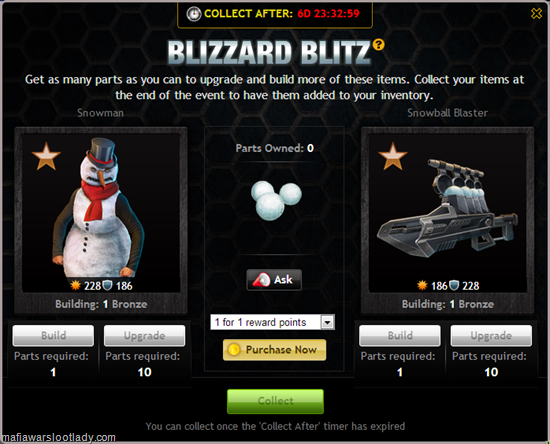
Task: Click the clock icon beside Collect After
Action: tap(193, 14)
